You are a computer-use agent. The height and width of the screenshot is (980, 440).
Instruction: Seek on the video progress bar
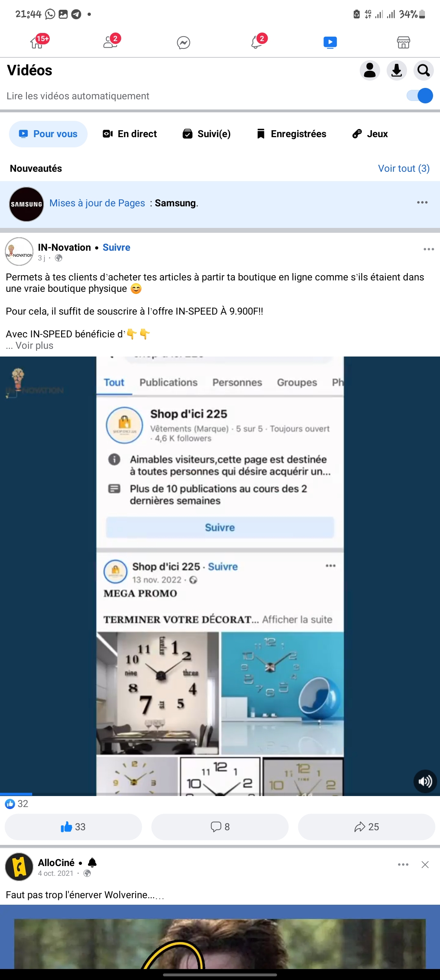click(220, 794)
